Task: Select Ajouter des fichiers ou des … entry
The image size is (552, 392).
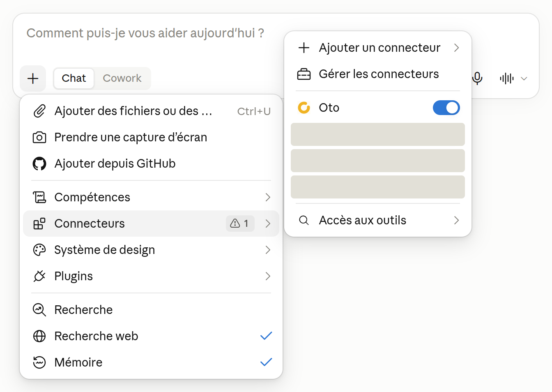Action: point(151,111)
